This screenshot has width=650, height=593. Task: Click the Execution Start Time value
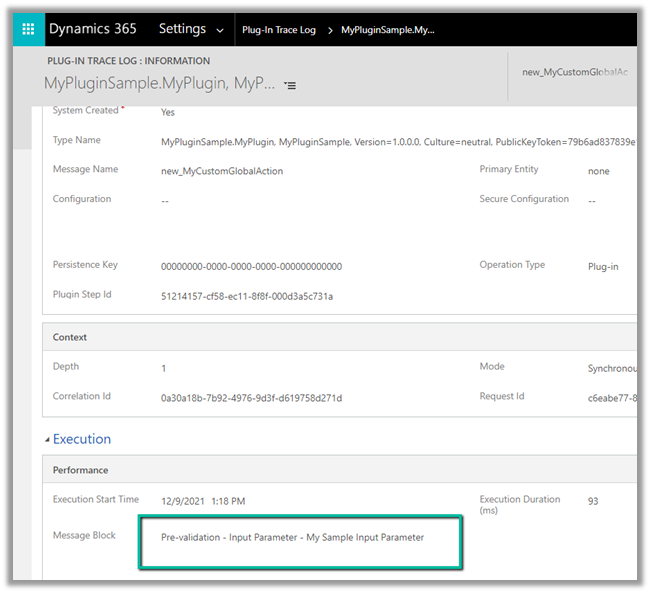click(x=203, y=501)
